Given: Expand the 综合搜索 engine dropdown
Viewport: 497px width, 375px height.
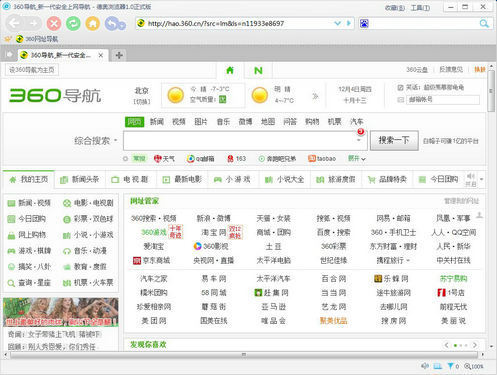Looking at the screenshot, I should (116, 140).
